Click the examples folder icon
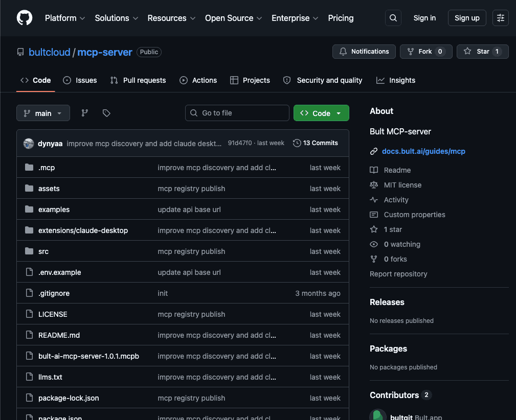 [x=29, y=209]
